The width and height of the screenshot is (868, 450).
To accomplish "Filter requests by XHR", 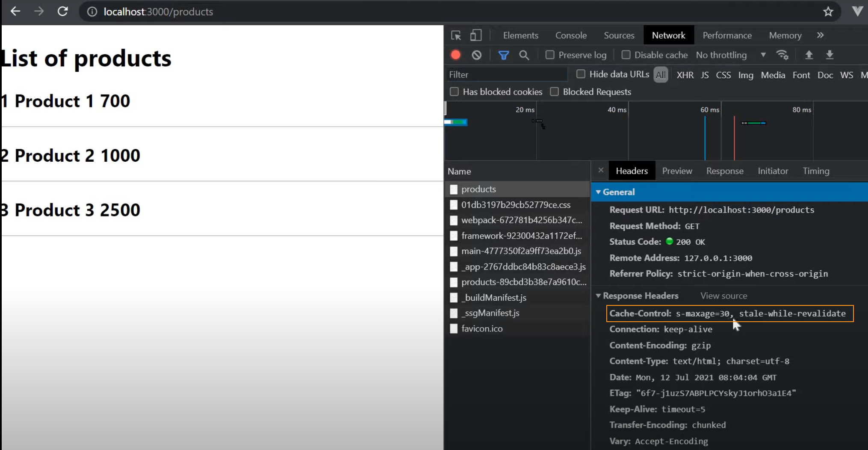I will pyautogui.click(x=685, y=75).
